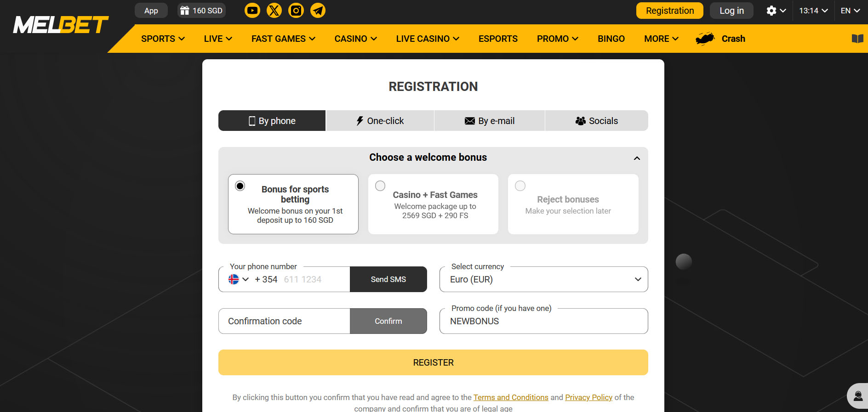The width and height of the screenshot is (868, 412).
Task: Expand the LIVE CASINO menu
Action: (428, 39)
